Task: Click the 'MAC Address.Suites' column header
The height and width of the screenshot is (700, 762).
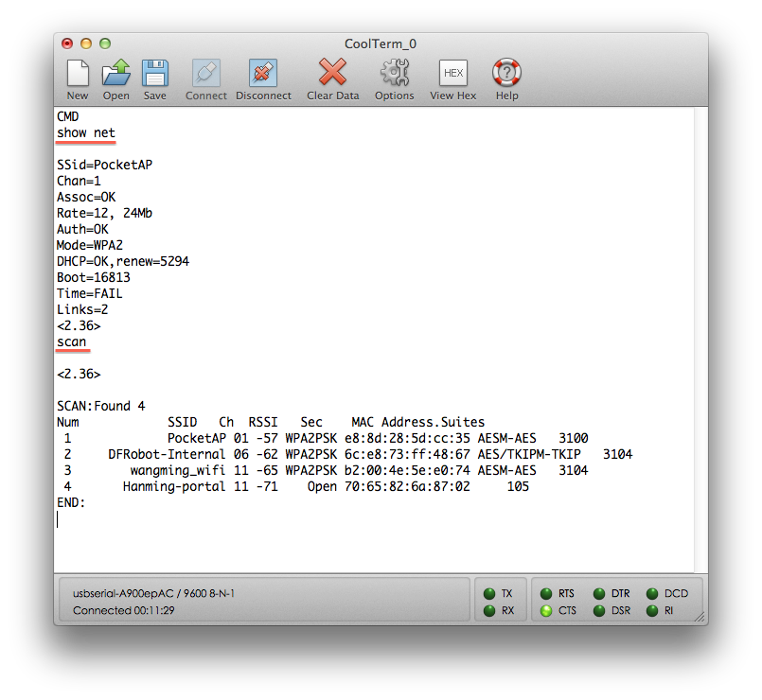Action: pos(418,422)
